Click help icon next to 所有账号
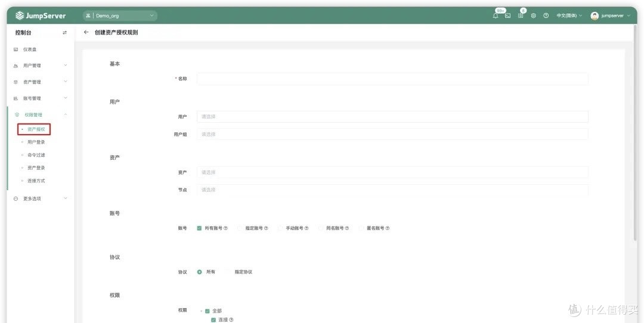 (x=225, y=228)
